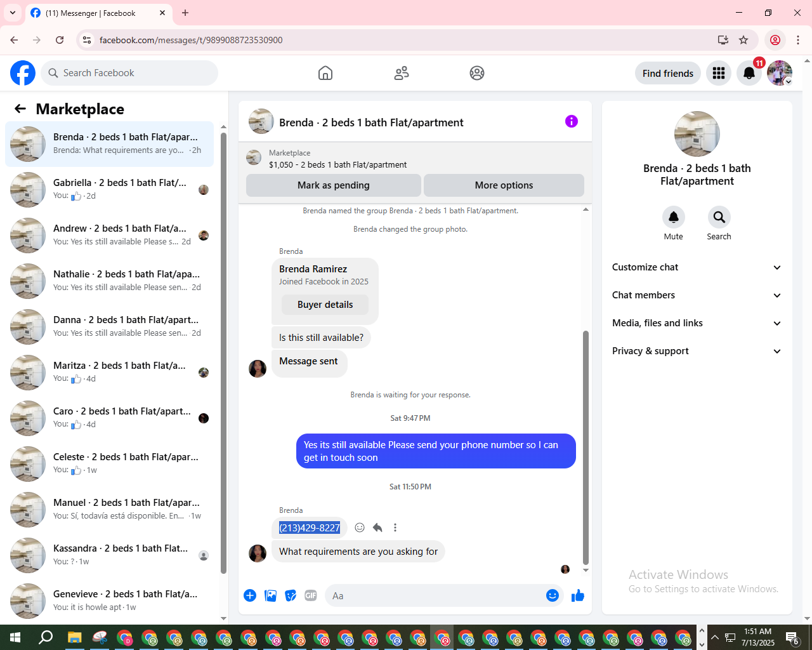
Task: Click the Aa message input field
Action: [x=435, y=595]
